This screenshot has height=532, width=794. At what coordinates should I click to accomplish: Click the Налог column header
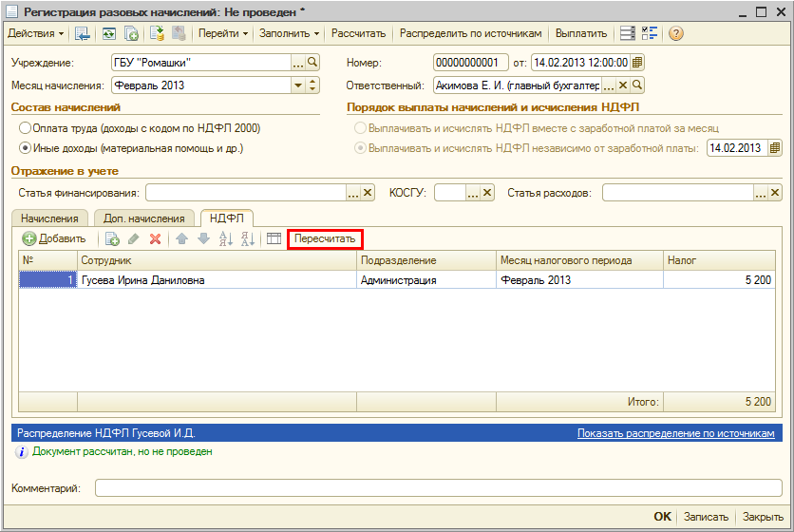point(719,260)
